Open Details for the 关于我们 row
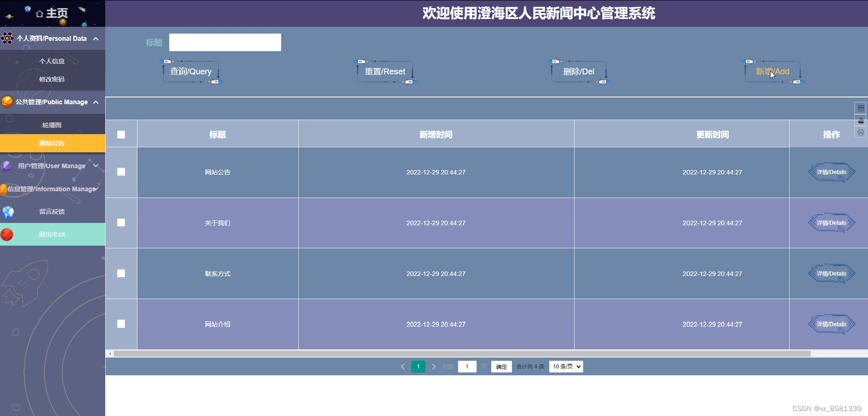868x416 pixels. coord(832,223)
